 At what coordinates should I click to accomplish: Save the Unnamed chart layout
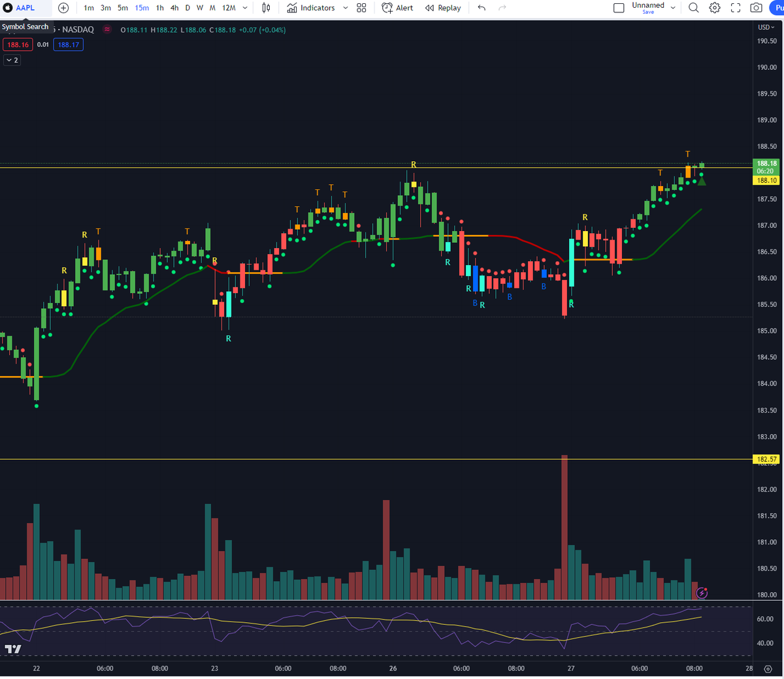click(648, 8)
